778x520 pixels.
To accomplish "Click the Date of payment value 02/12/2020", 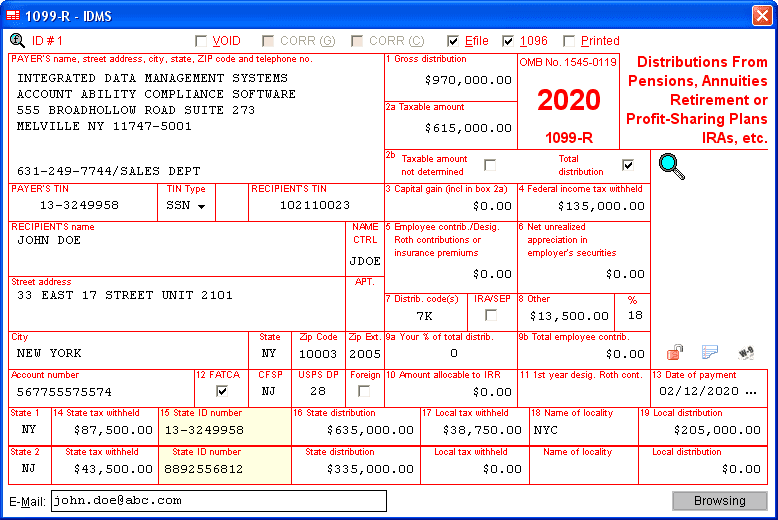I will coord(699,391).
